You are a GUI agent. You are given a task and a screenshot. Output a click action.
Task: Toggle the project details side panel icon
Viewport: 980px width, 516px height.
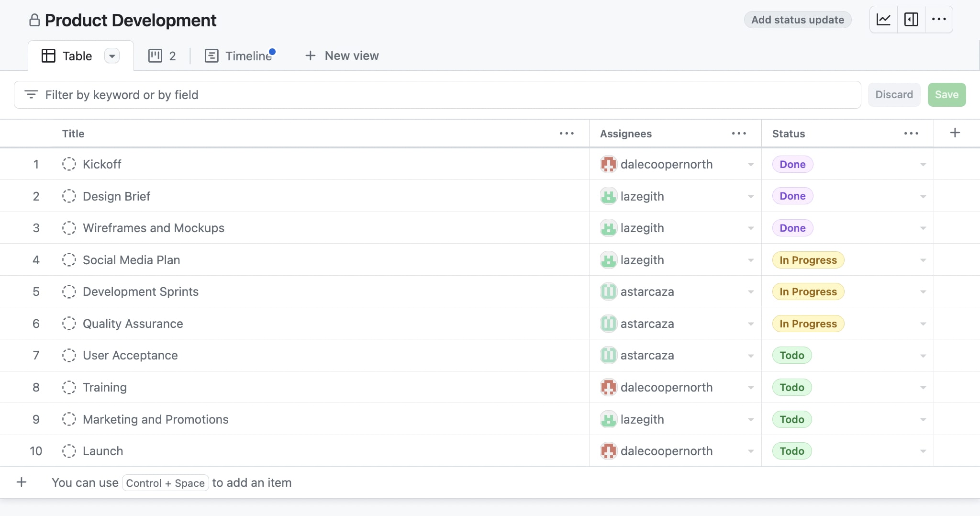pyautogui.click(x=911, y=20)
